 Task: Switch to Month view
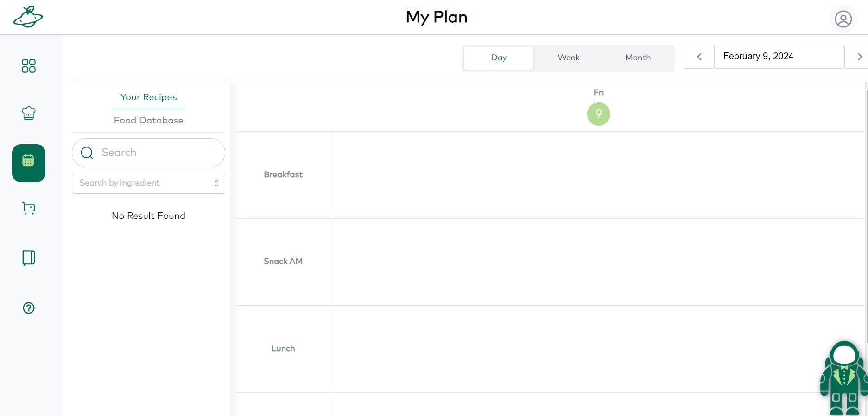[x=638, y=58]
